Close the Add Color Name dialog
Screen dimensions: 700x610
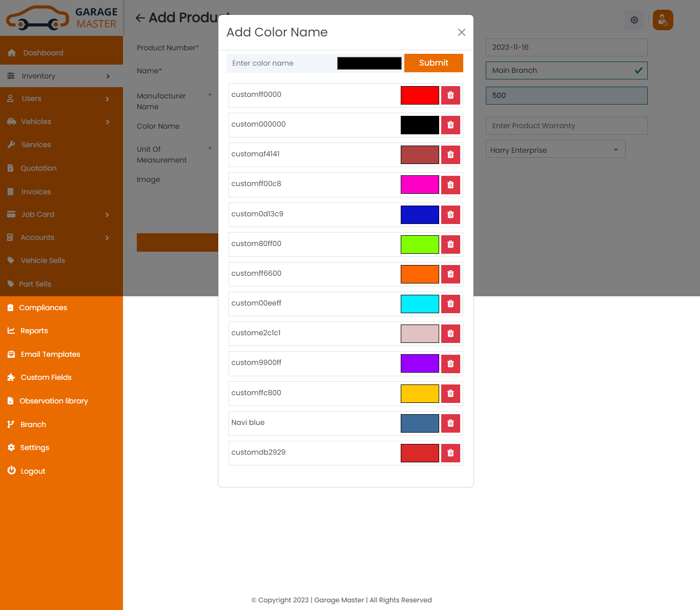(461, 32)
